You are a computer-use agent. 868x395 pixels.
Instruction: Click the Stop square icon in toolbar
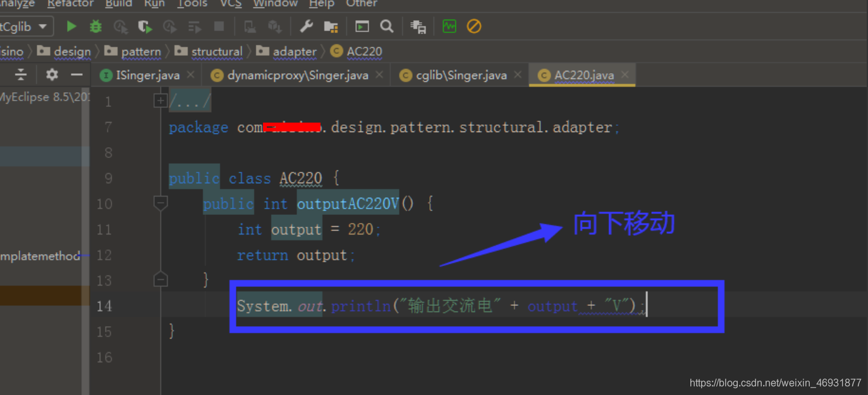pos(219,27)
